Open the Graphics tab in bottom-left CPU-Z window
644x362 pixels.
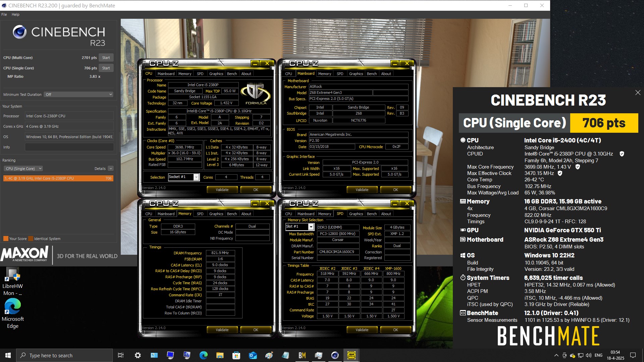tap(216, 214)
